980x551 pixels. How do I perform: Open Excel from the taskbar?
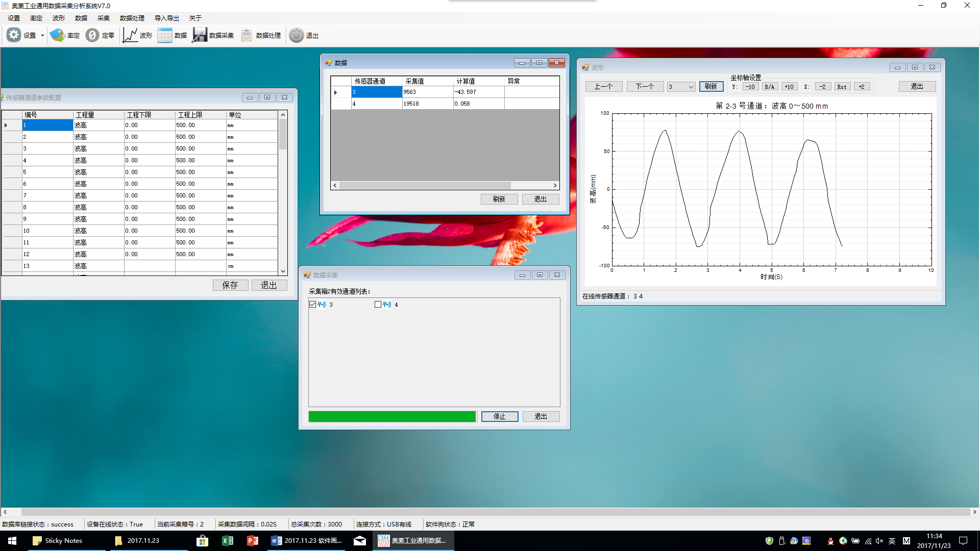tap(227, 541)
